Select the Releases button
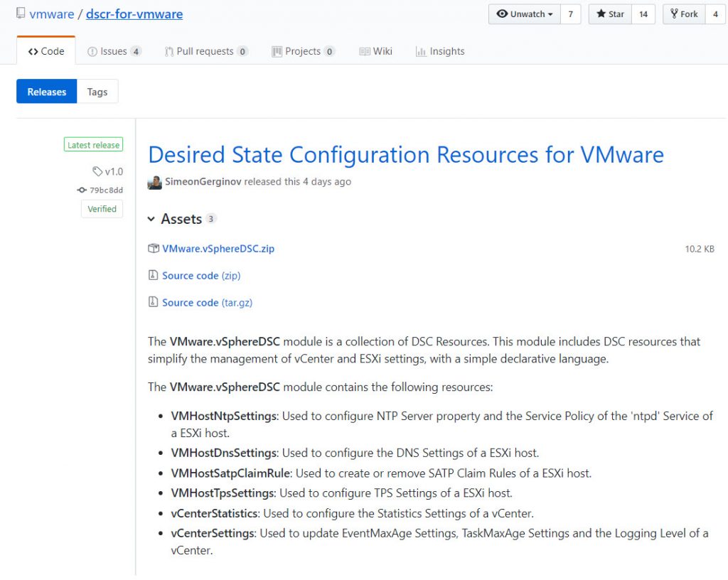This screenshot has height=580, width=728. click(47, 92)
